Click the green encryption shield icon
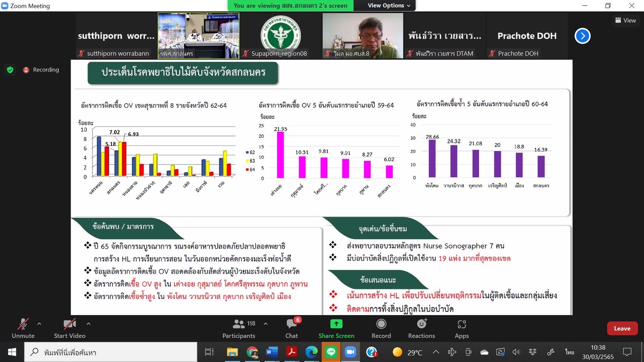The image size is (644, 362). click(10, 70)
